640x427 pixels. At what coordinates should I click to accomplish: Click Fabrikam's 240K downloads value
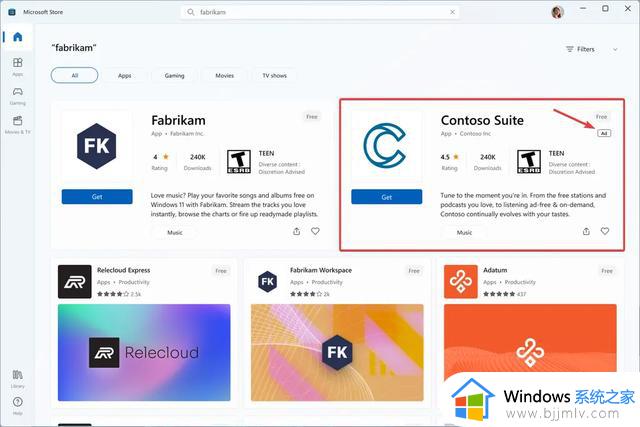coord(198,157)
